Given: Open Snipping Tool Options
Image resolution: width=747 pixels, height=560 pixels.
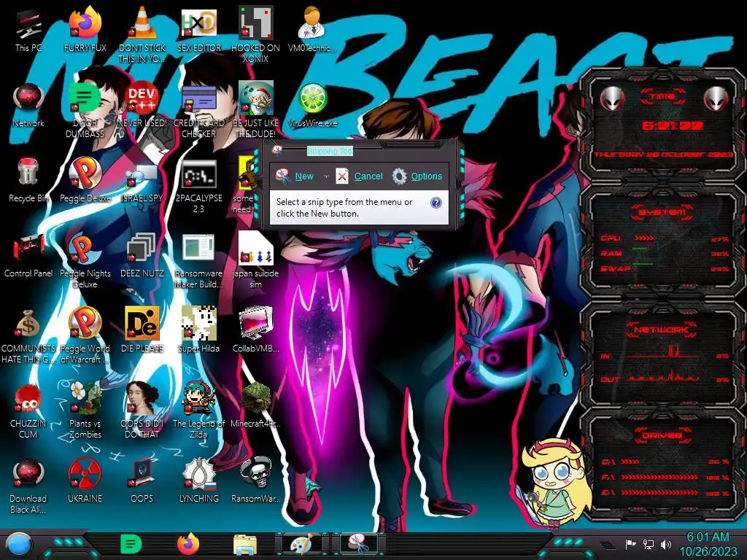Looking at the screenshot, I should (417, 176).
